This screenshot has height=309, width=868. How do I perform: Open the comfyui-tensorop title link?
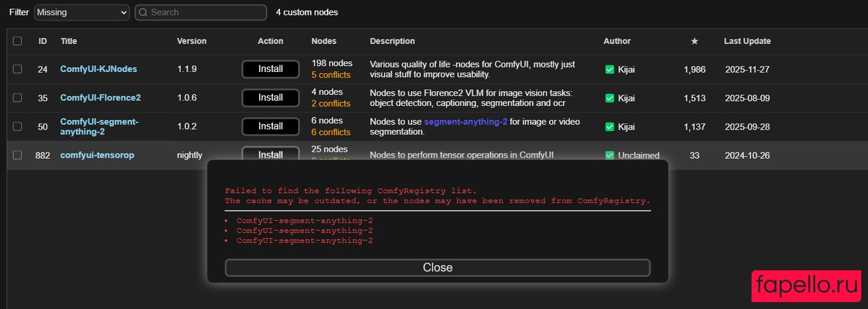pos(97,156)
